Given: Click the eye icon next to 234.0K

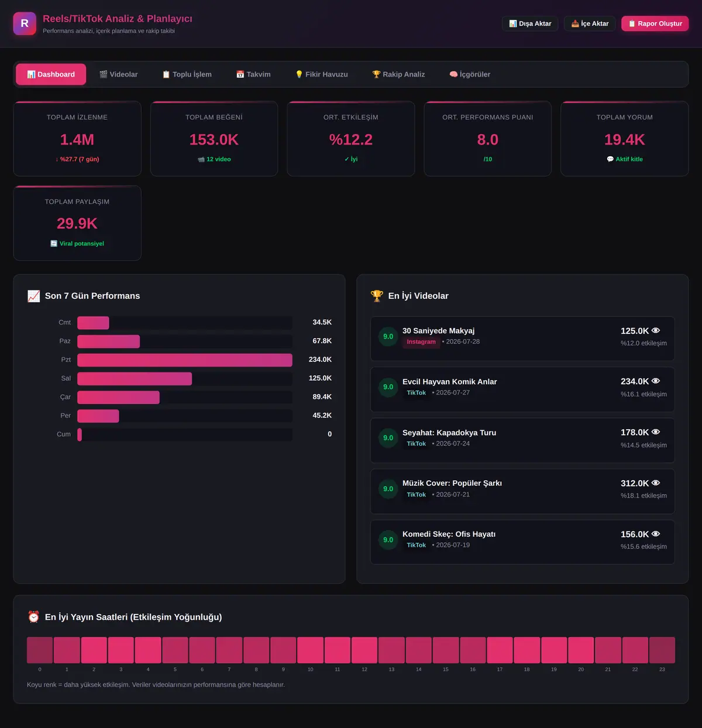Looking at the screenshot, I should 656,381.
